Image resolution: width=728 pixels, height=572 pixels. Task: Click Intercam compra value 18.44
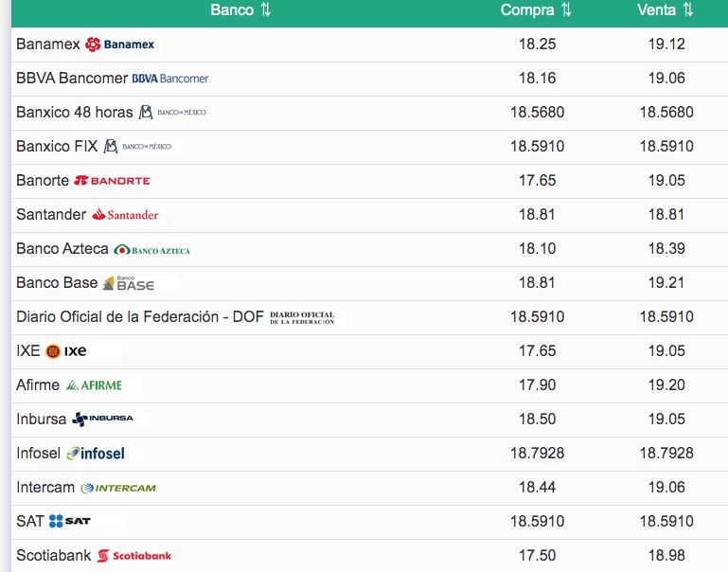click(537, 488)
